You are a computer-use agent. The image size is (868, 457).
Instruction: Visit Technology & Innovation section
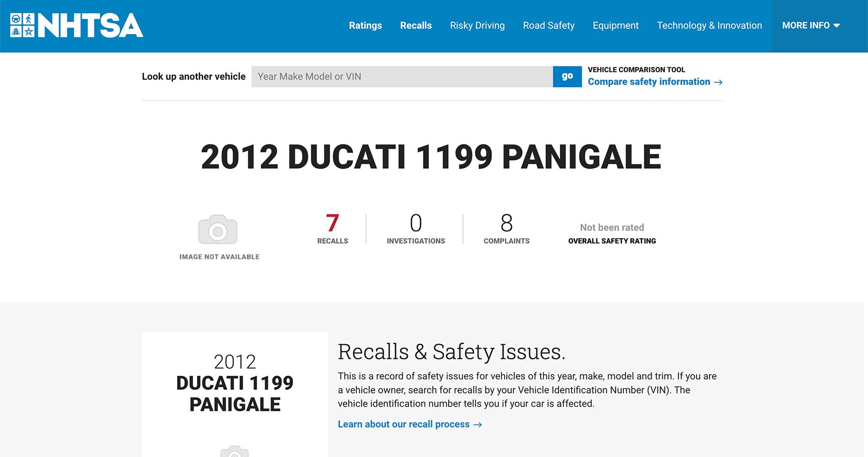(709, 25)
